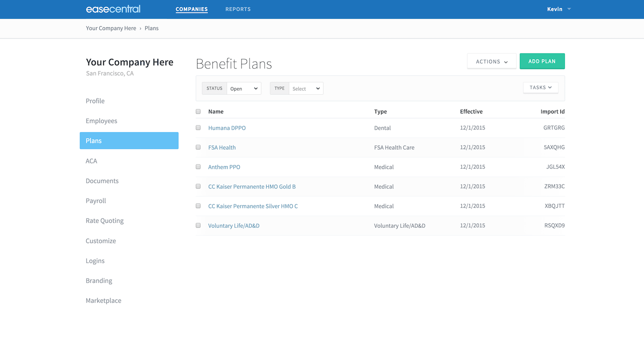The width and height of the screenshot is (644, 356).
Task: Open the Status filter dropdown
Action: point(244,88)
